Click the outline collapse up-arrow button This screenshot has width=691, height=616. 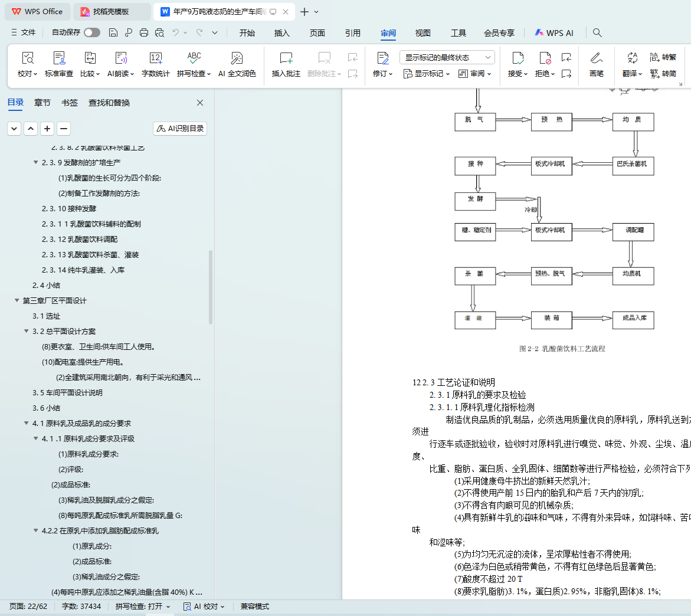31,129
